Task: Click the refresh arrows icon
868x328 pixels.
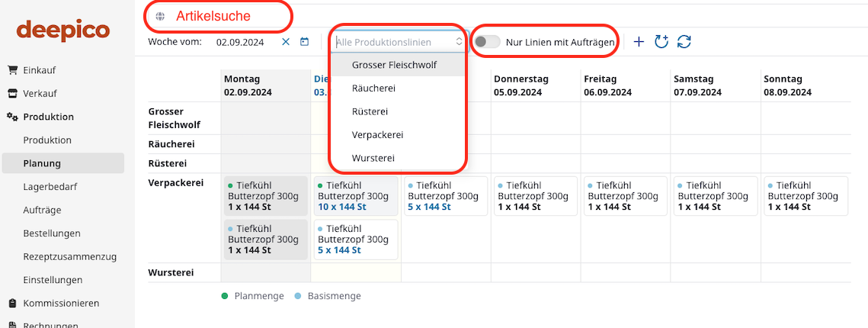Action: [x=684, y=42]
